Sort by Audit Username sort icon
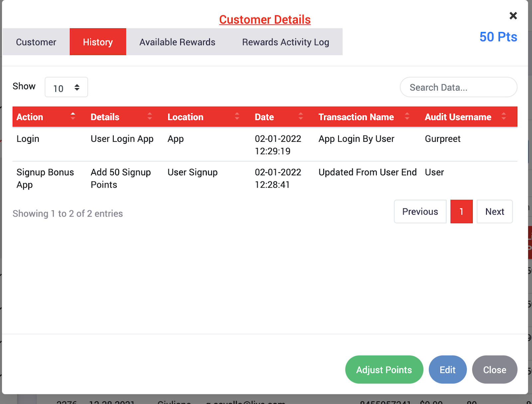532x404 pixels. point(503,116)
